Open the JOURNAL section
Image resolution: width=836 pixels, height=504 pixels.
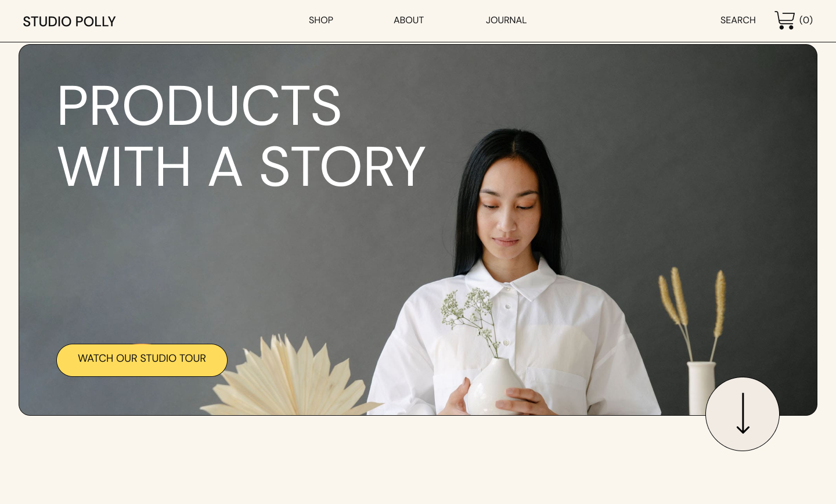506,20
